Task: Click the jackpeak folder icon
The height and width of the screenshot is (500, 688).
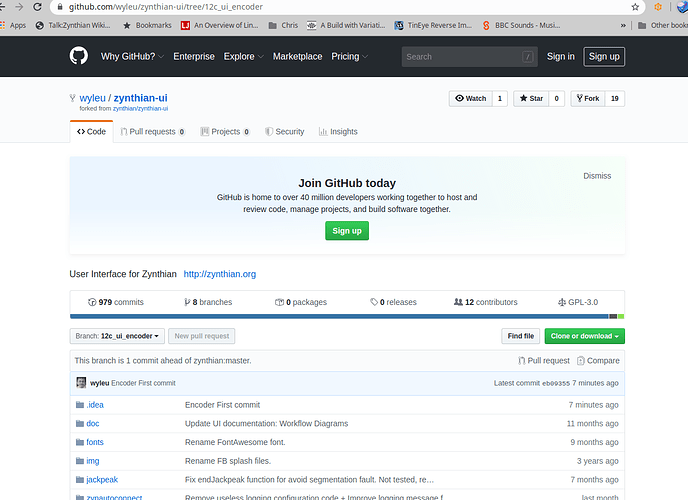Action: pyautogui.click(x=79, y=480)
